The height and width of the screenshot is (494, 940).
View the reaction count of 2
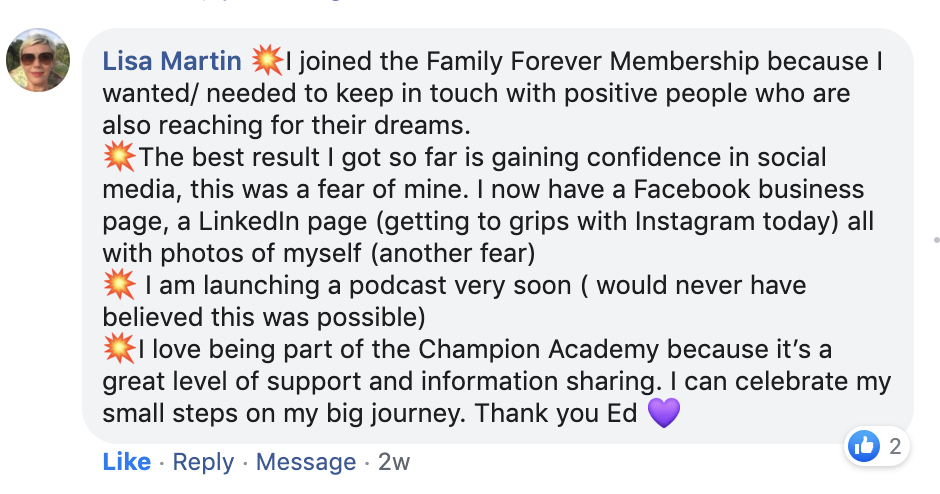(x=895, y=447)
